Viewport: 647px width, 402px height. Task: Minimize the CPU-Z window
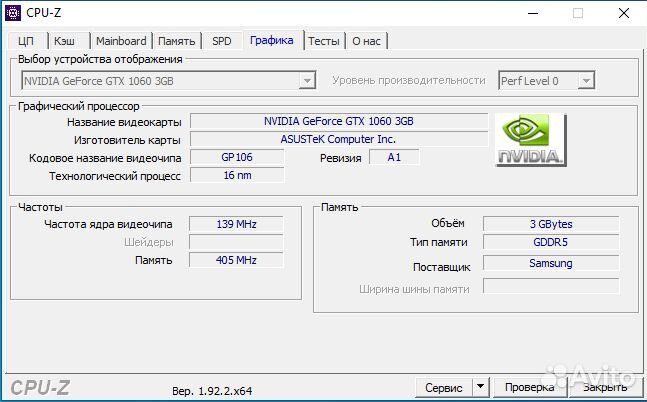pos(533,13)
